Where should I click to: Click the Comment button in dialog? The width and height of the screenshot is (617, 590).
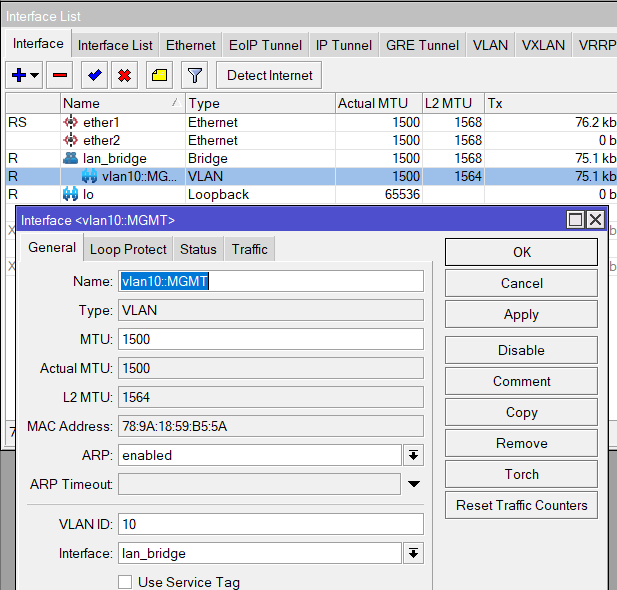coord(521,381)
